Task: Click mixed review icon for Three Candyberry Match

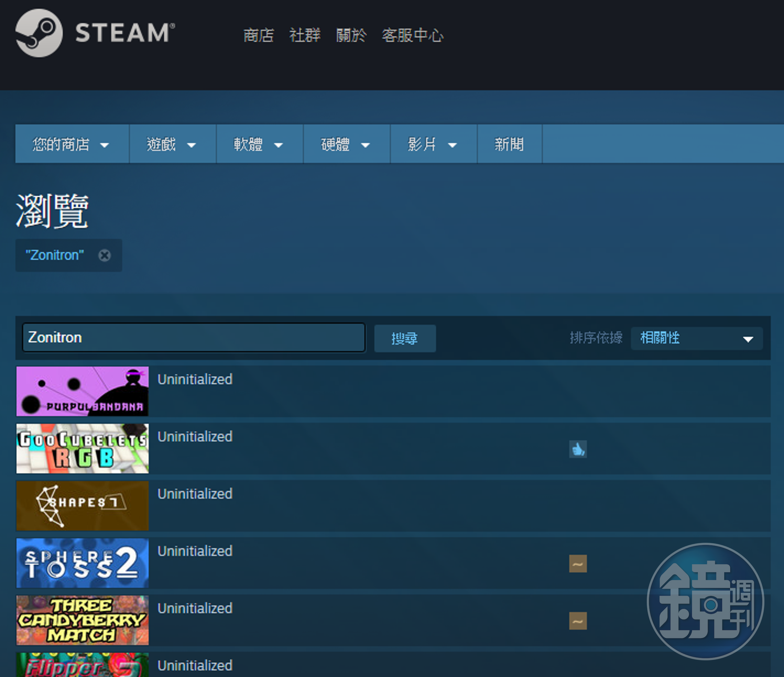Action: (578, 621)
